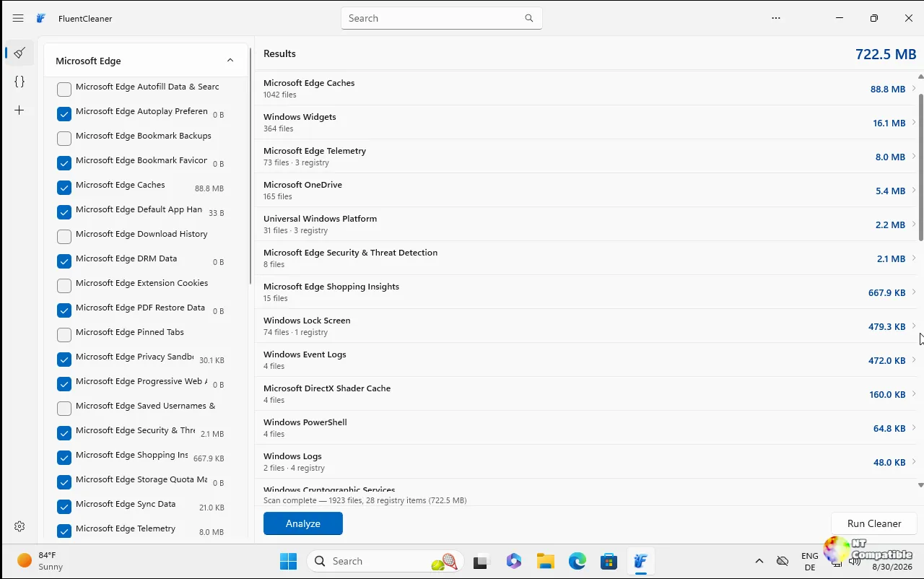Open the three-dot more options menu
The width and height of the screenshot is (924, 579).
tap(776, 18)
